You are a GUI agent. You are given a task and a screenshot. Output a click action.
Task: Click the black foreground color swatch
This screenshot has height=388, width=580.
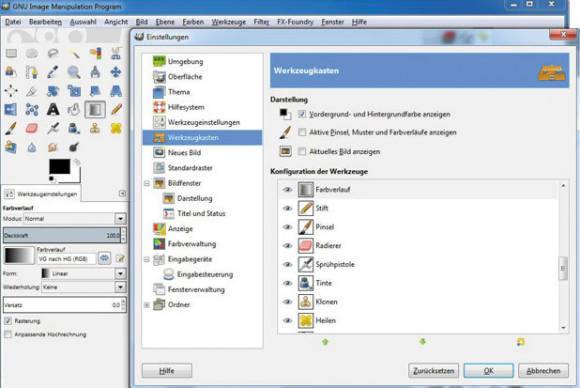click(60, 167)
